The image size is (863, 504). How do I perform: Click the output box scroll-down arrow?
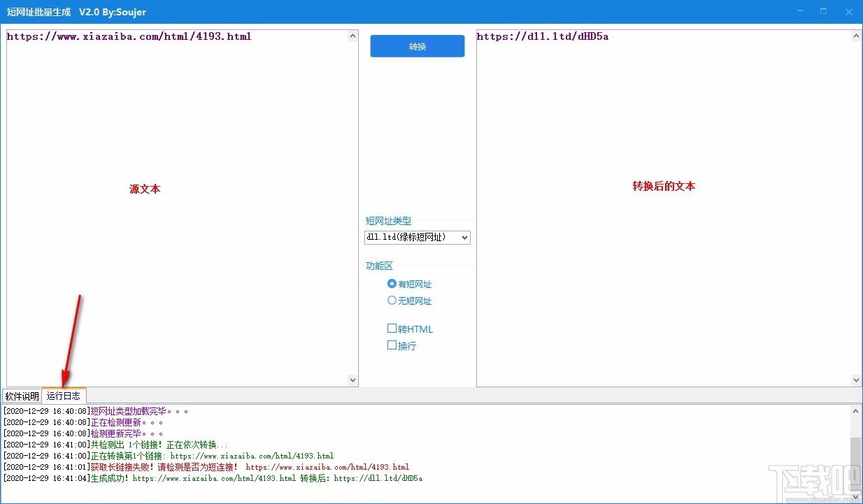[x=856, y=380]
